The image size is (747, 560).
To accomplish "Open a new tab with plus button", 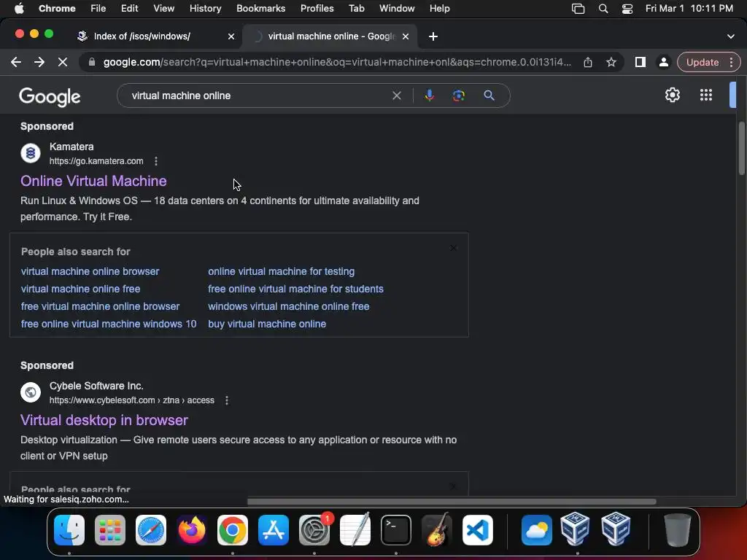I will pyautogui.click(x=433, y=36).
